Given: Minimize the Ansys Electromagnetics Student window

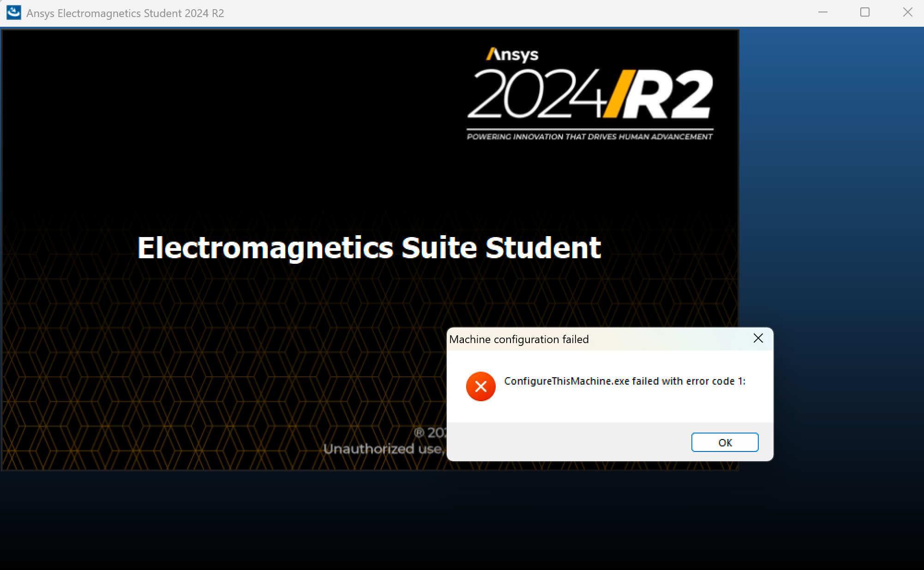Looking at the screenshot, I should click(822, 12).
